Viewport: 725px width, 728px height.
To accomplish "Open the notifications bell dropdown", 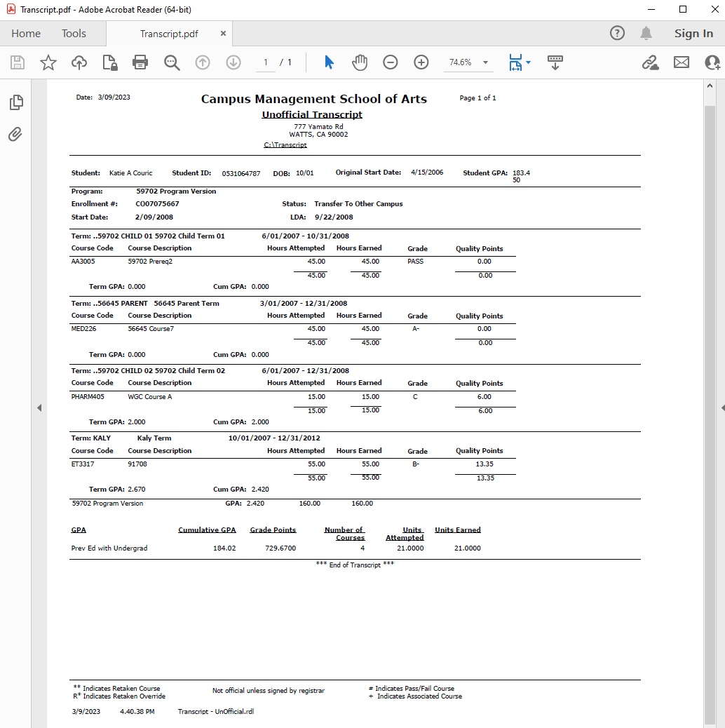I will click(646, 33).
